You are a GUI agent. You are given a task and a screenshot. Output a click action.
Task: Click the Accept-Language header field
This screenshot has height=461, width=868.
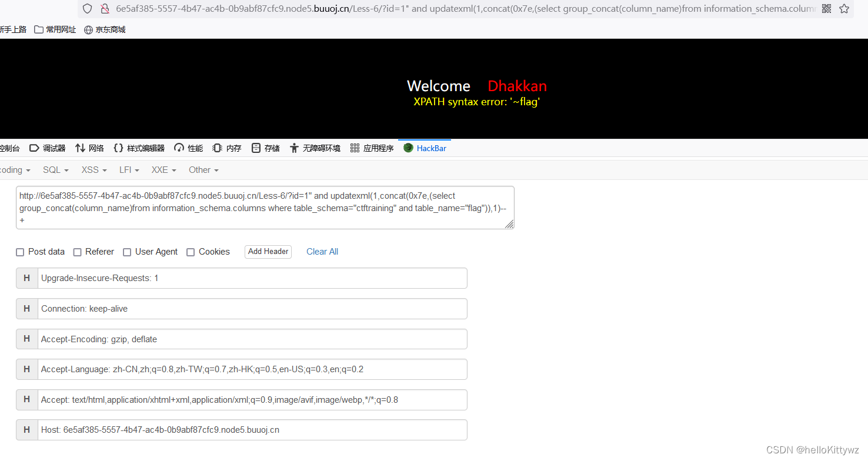point(252,369)
